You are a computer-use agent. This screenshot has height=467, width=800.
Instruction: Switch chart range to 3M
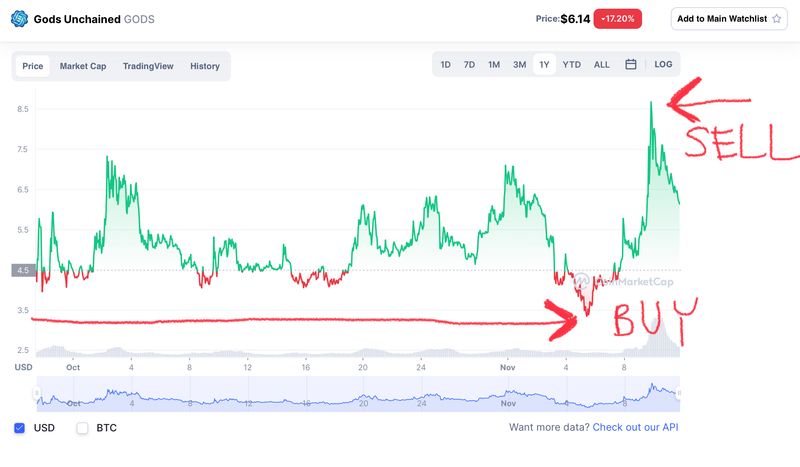519,65
